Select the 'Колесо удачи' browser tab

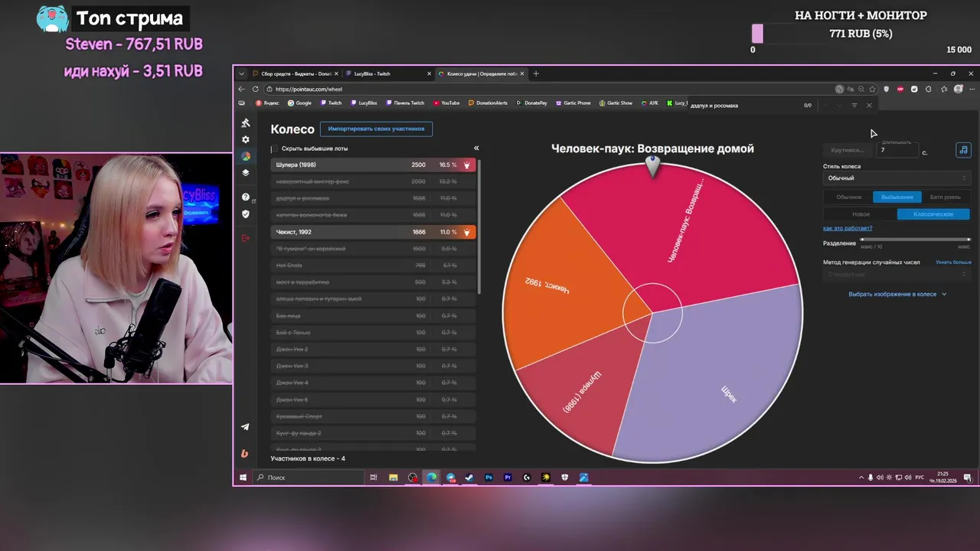click(x=480, y=73)
